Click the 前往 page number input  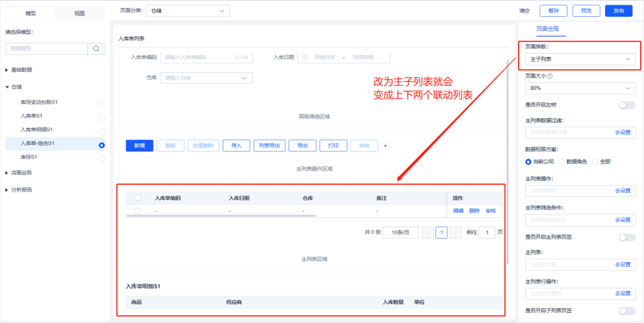pyautogui.click(x=487, y=233)
